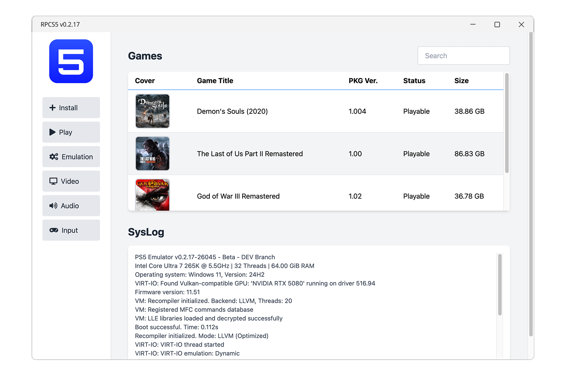This screenshot has width=566, height=392.
Task: Select the SysLog section heading
Action: 146,232
